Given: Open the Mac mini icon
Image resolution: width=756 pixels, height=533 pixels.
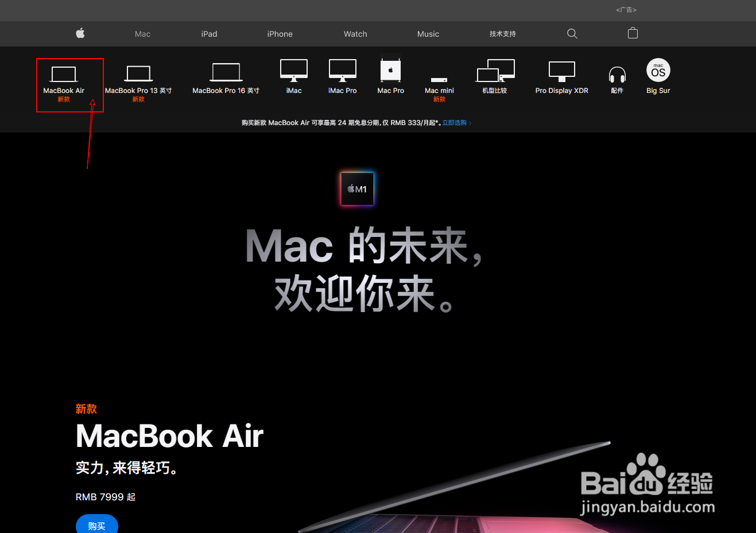Looking at the screenshot, I should (439, 80).
